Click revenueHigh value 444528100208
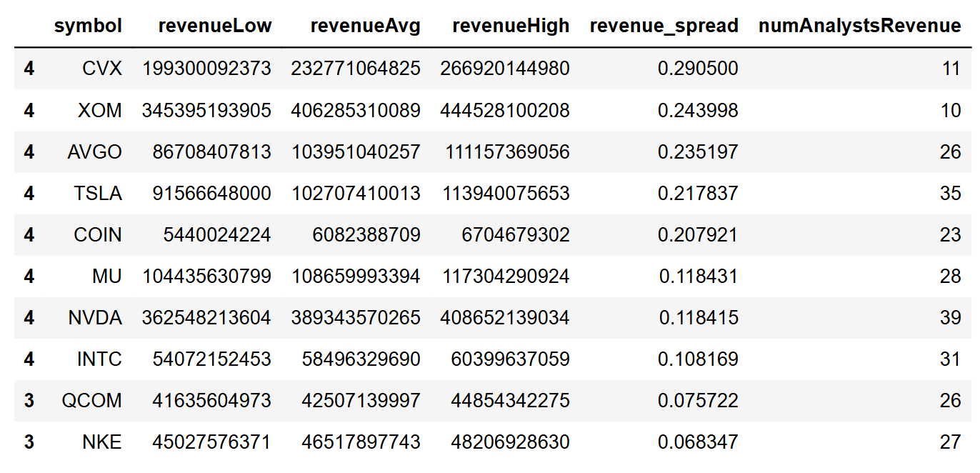Viewport: 980px width, 473px height. 505,110
